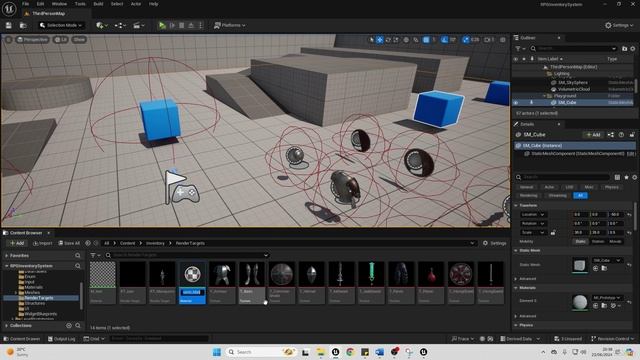
Task: Click Content Browser Add button
Action: coord(17,243)
